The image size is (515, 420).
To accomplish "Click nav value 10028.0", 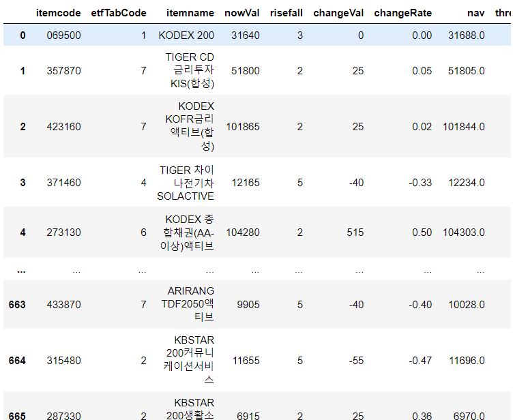I will click(467, 304).
